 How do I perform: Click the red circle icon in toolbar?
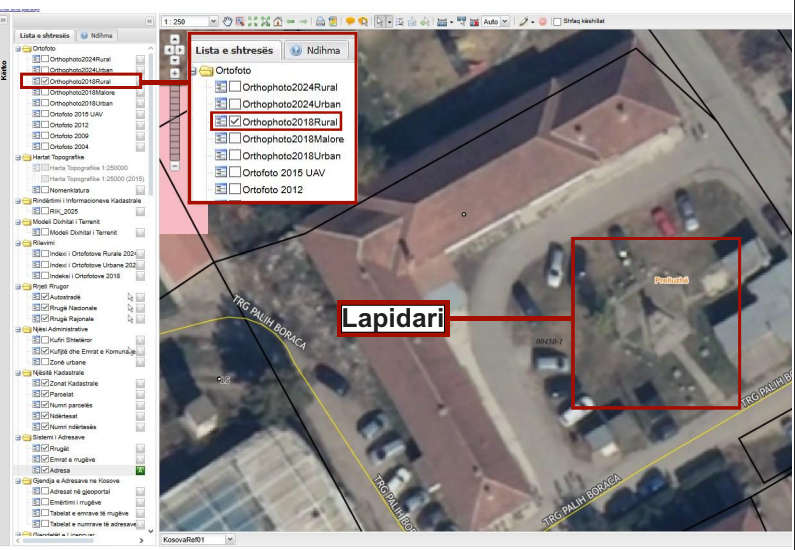click(543, 20)
